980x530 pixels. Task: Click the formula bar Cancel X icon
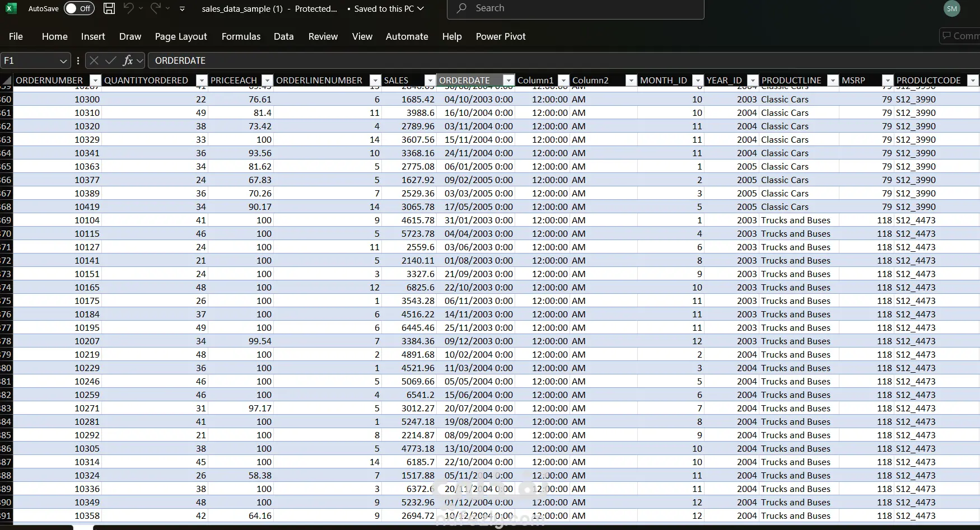(94, 60)
